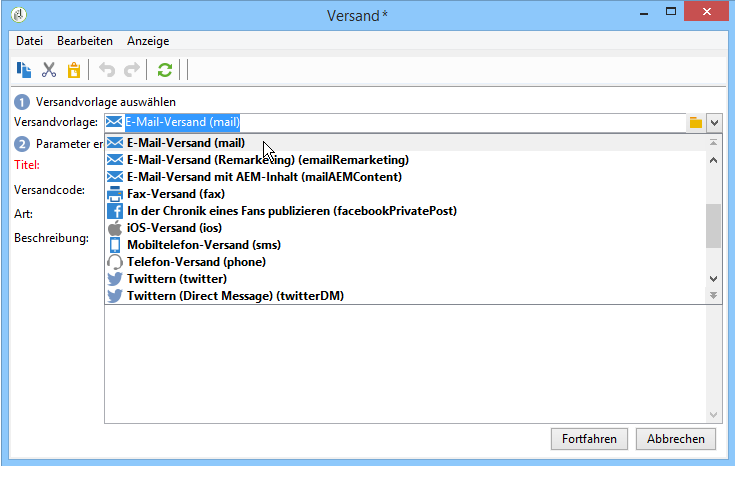
Task: Open the Anzeige menu
Action: [148, 41]
